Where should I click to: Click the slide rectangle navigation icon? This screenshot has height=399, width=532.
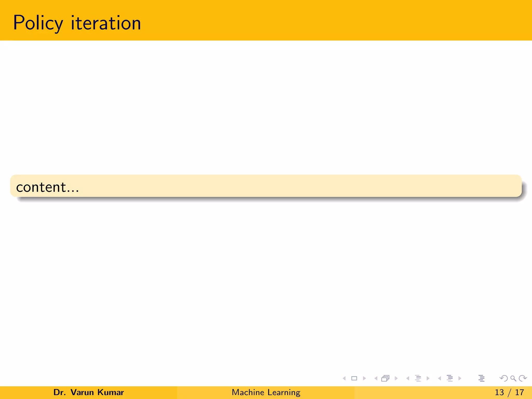354,378
